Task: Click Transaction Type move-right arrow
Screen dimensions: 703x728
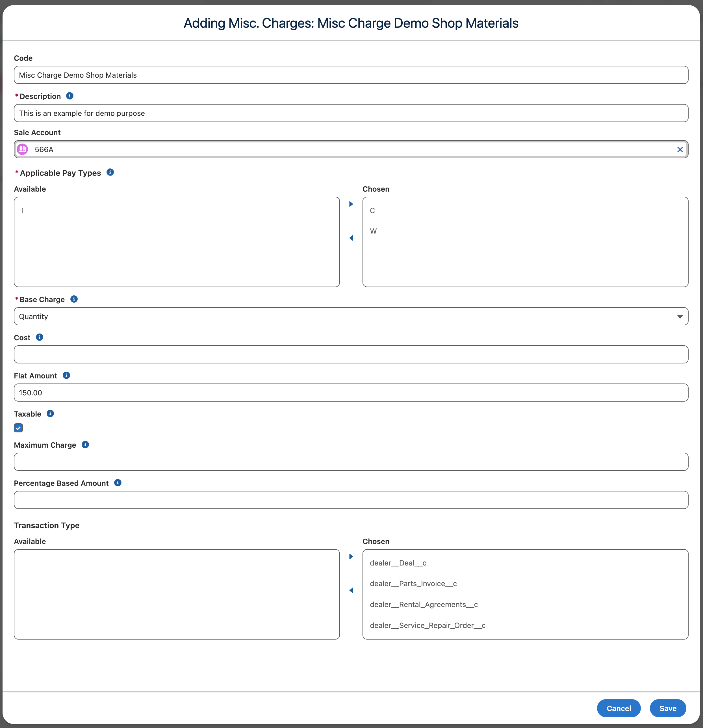Action: pos(351,556)
